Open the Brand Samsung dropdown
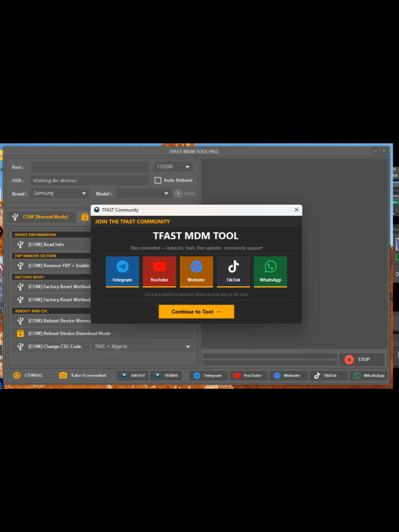The height and width of the screenshot is (532, 399). click(x=60, y=194)
